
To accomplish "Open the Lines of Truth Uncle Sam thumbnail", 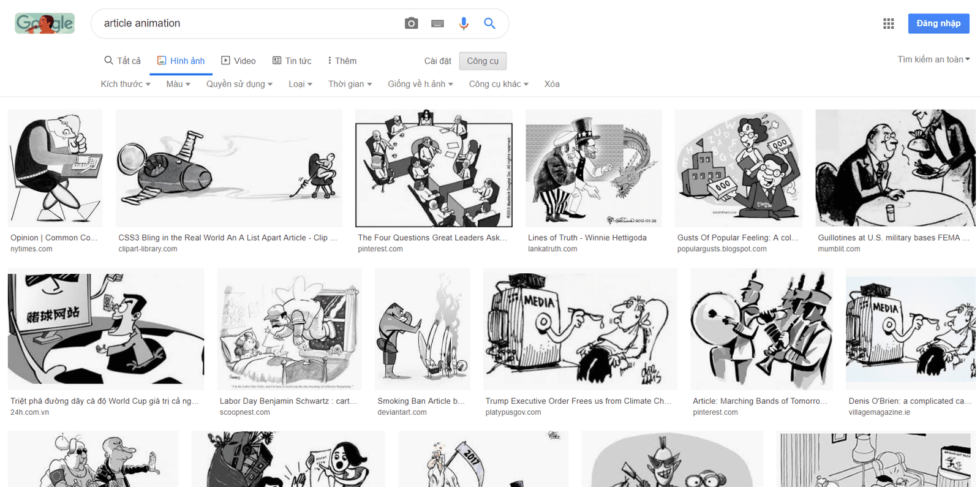I will (594, 168).
